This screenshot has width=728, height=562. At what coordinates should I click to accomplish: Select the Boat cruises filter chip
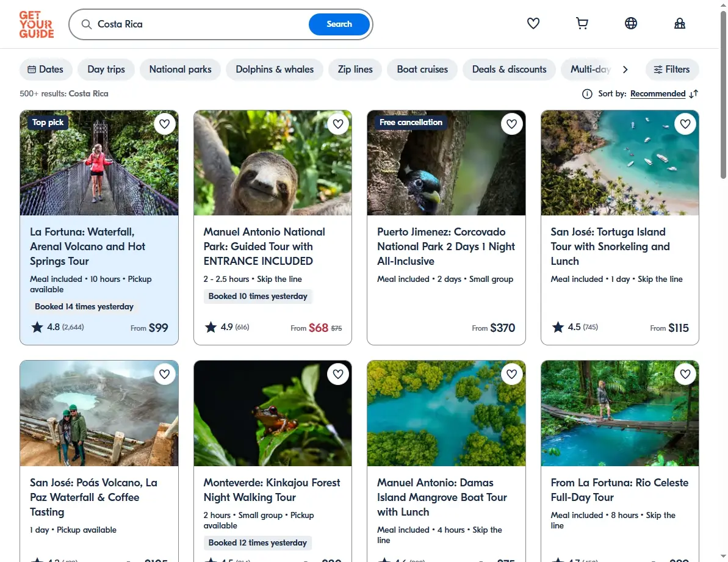click(x=422, y=69)
